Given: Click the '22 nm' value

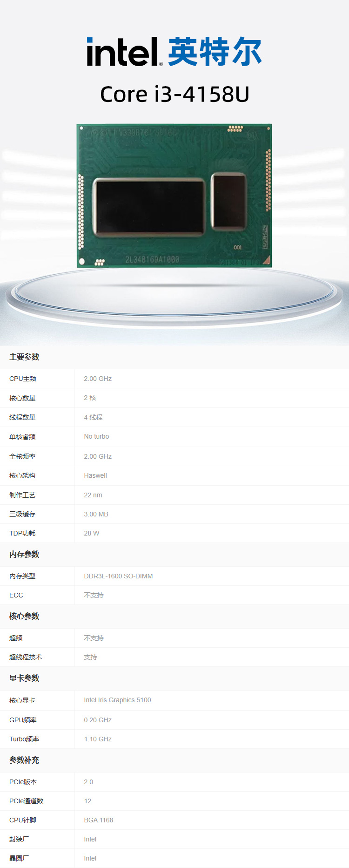Looking at the screenshot, I should (93, 495).
